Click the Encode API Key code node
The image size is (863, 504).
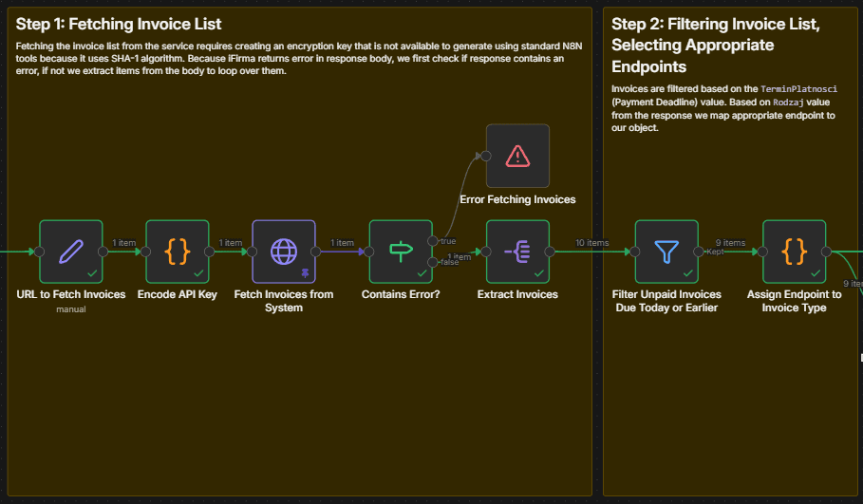178,252
